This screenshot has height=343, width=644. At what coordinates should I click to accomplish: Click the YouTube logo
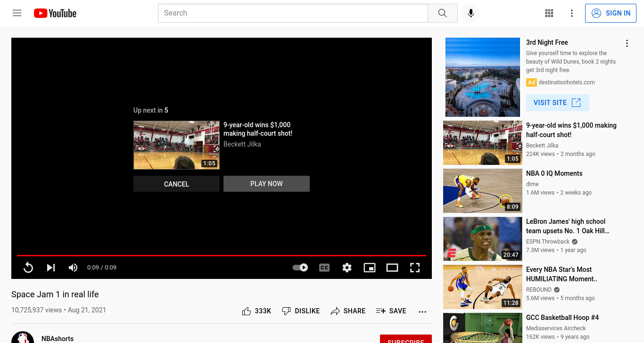pos(55,13)
